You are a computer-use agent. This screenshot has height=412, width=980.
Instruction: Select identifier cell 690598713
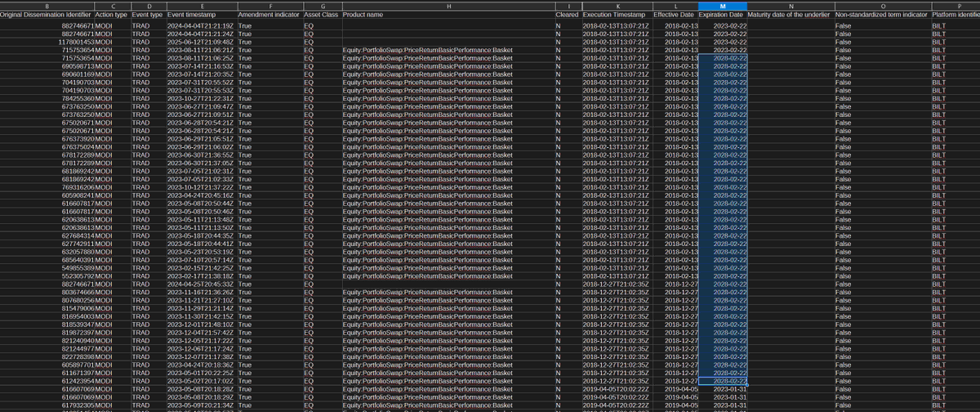pos(47,65)
